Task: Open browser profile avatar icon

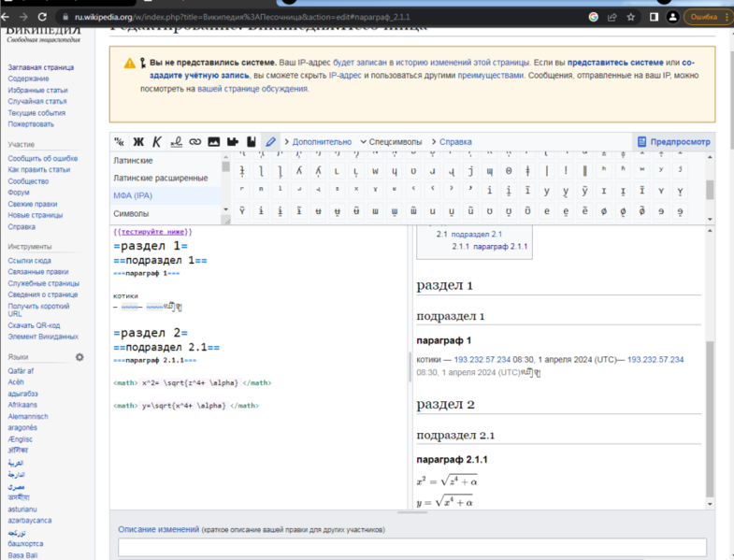Action: click(672, 17)
